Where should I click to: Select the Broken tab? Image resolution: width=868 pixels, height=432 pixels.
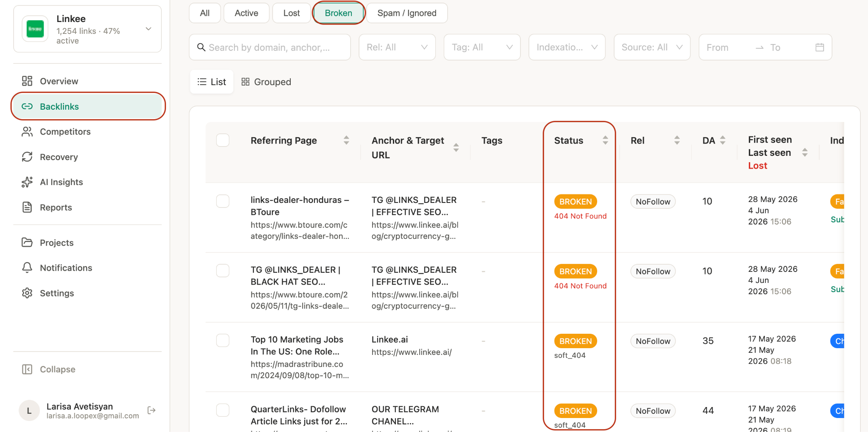(x=339, y=13)
